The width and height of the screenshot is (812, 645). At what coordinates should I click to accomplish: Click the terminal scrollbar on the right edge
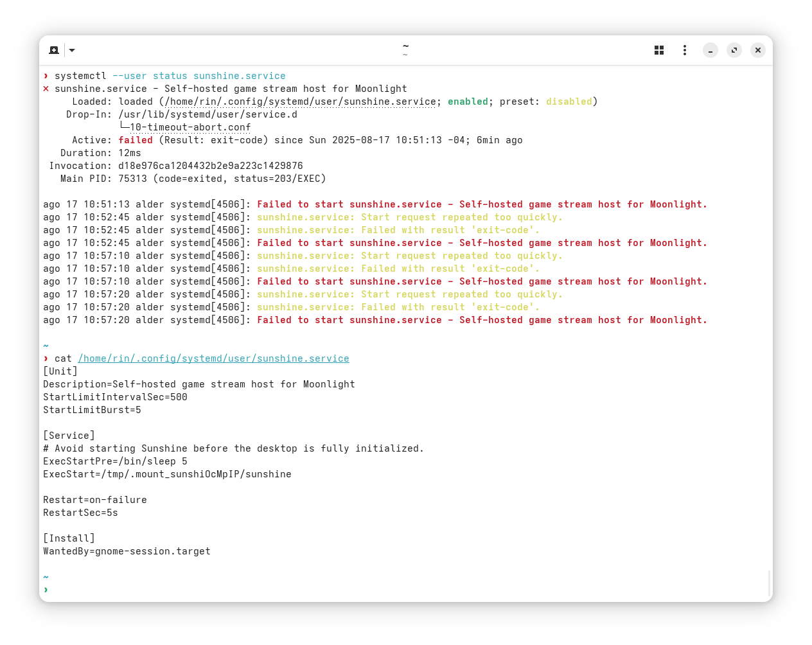[x=769, y=583]
